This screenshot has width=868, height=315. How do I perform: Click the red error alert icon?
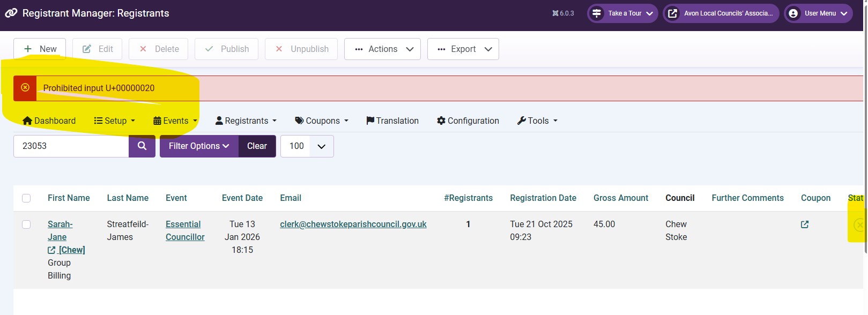tap(25, 88)
